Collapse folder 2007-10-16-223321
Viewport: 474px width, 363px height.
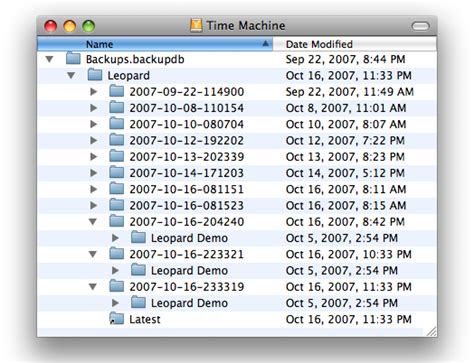click(93, 255)
